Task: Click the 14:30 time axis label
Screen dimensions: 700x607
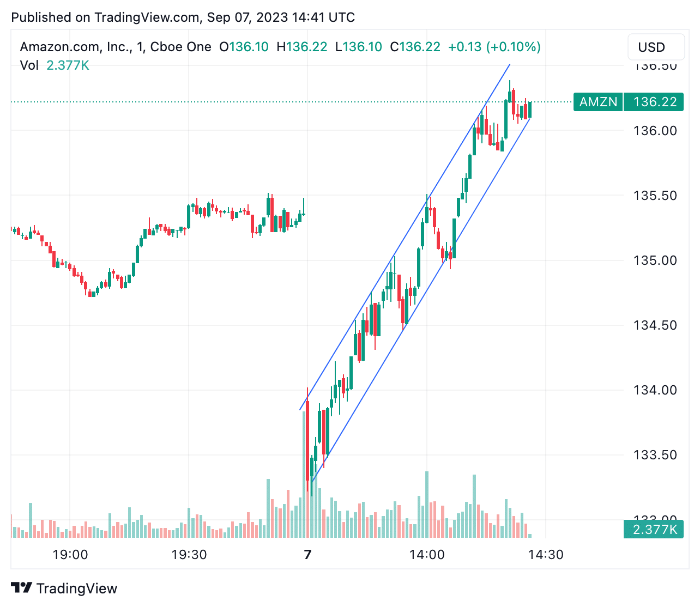Action: click(x=546, y=555)
